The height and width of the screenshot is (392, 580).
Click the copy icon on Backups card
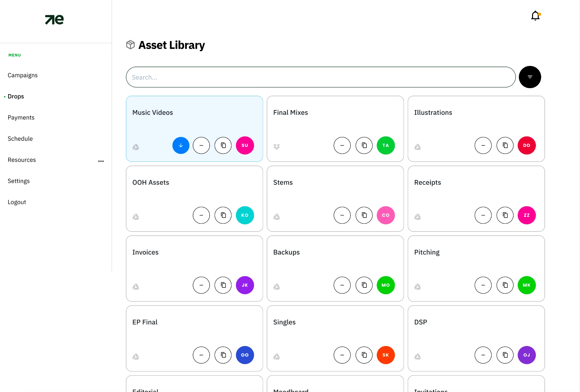point(364,285)
